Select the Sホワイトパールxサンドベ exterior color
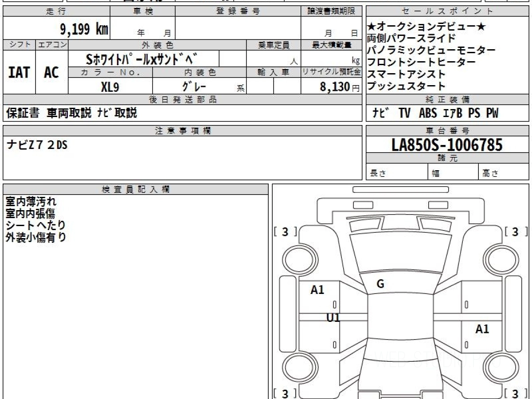532x399 pixels. (x=142, y=59)
